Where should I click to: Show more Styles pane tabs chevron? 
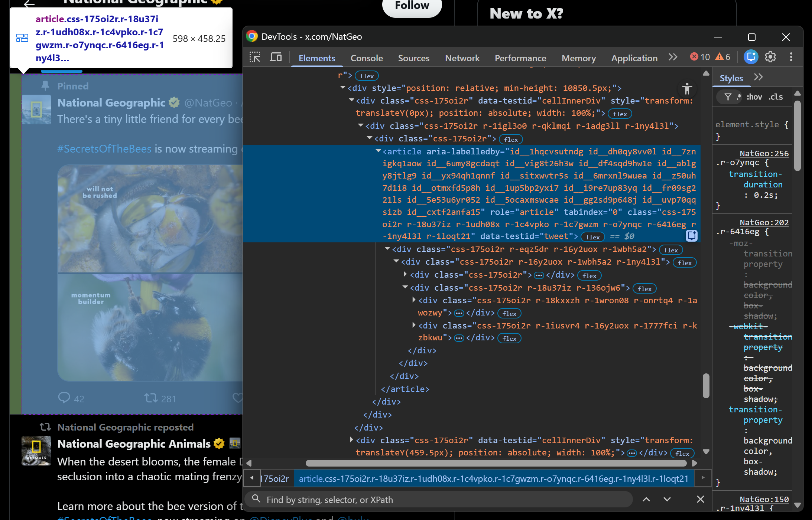[759, 77]
